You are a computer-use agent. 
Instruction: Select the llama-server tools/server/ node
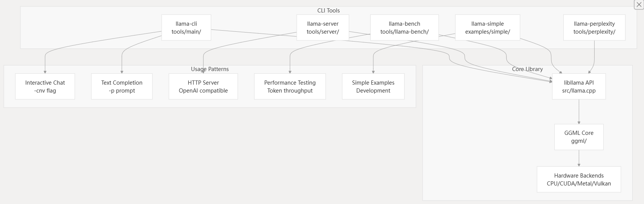click(323, 28)
